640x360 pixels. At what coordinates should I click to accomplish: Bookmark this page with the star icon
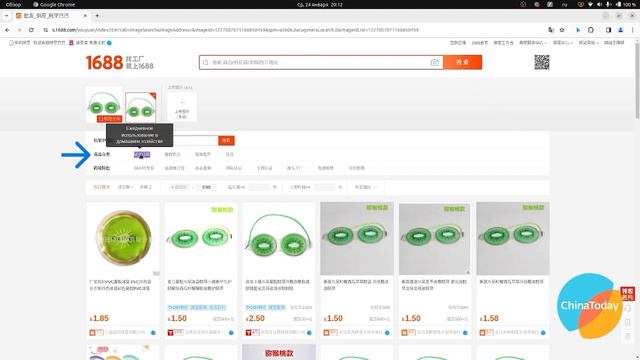coord(562,30)
